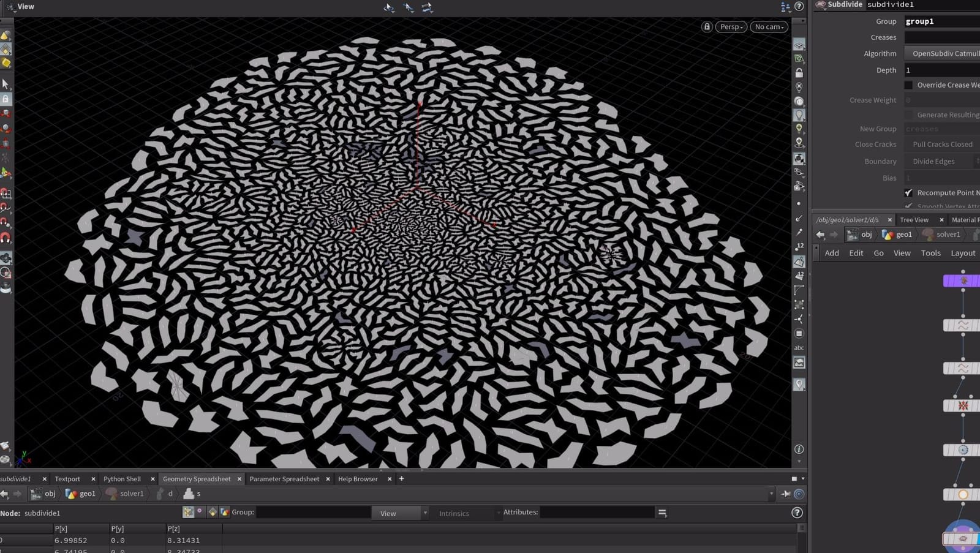Add a new pane tab with plus button
This screenshot has width=980, height=553.
click(x=401, y=479)
